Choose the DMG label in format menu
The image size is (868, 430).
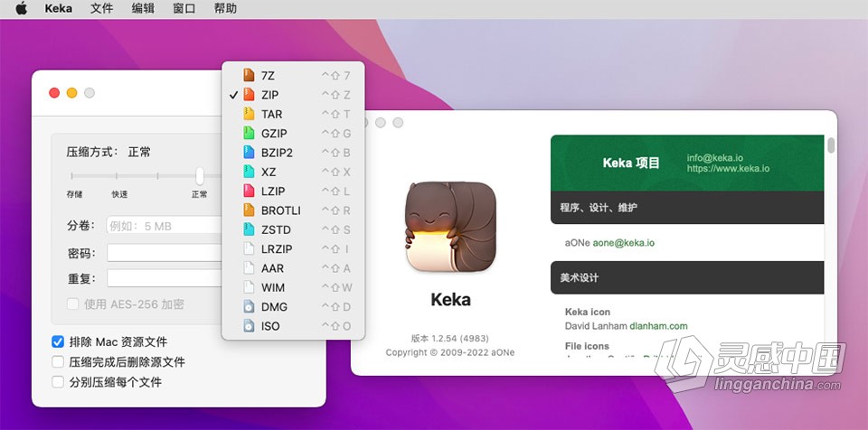275,306
